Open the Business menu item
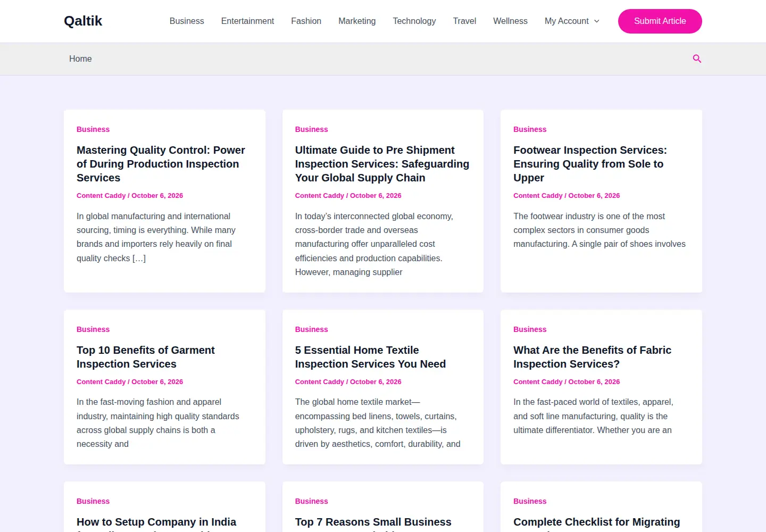The height and width of the screenshot is (532, 766). tap(187, 21)
